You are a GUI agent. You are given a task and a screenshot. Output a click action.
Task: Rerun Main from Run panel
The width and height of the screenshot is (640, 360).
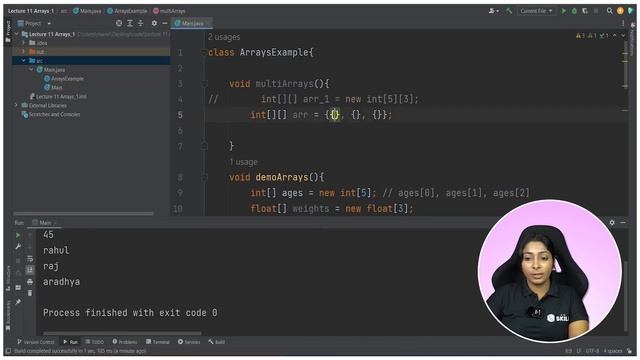coord(18,236)
